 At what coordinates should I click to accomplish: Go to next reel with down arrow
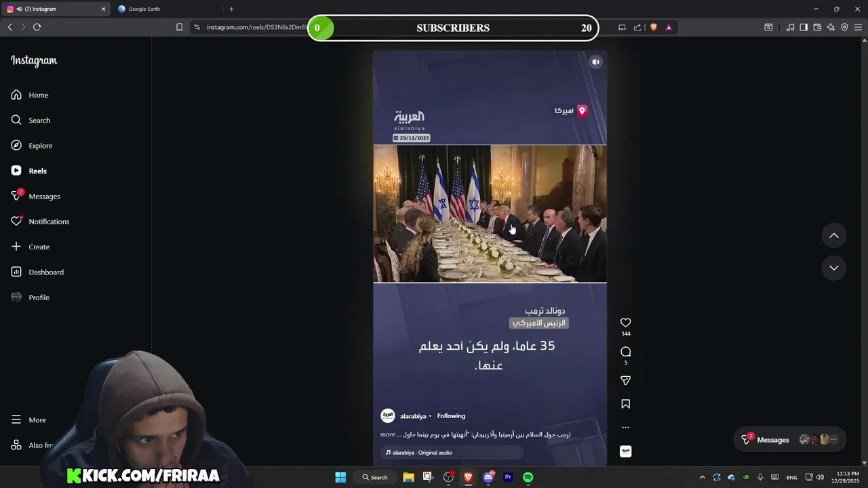pos(834,268)
